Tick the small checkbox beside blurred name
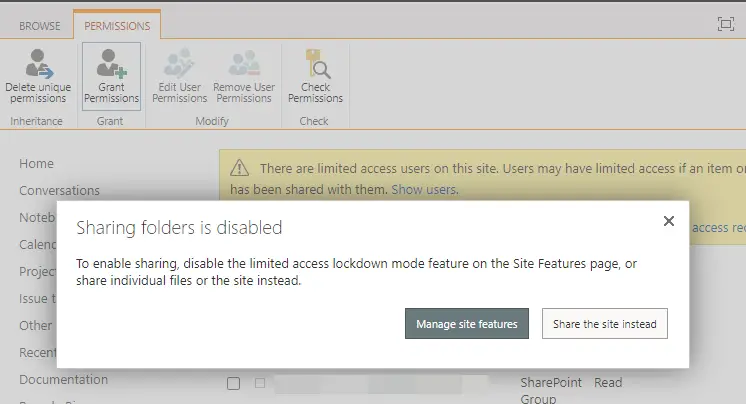746x404 pixels. pos(260,383)
